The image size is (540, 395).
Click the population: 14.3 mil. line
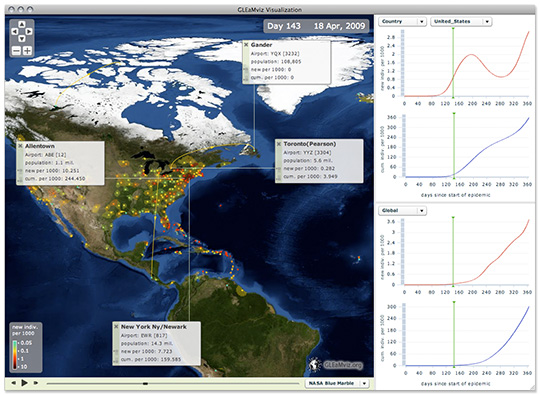tap(146, 343)
